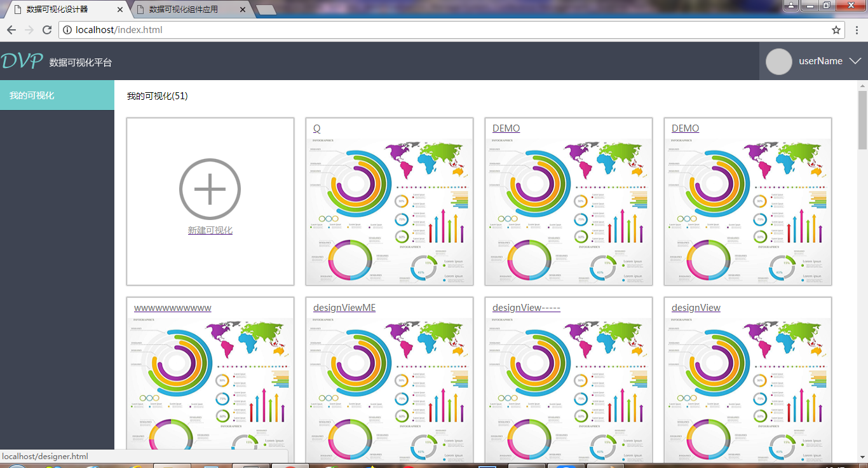This screenshot has height=468, width=868.
Task: Click the page vertical scrollbar thumb
Action: [862, 120]
